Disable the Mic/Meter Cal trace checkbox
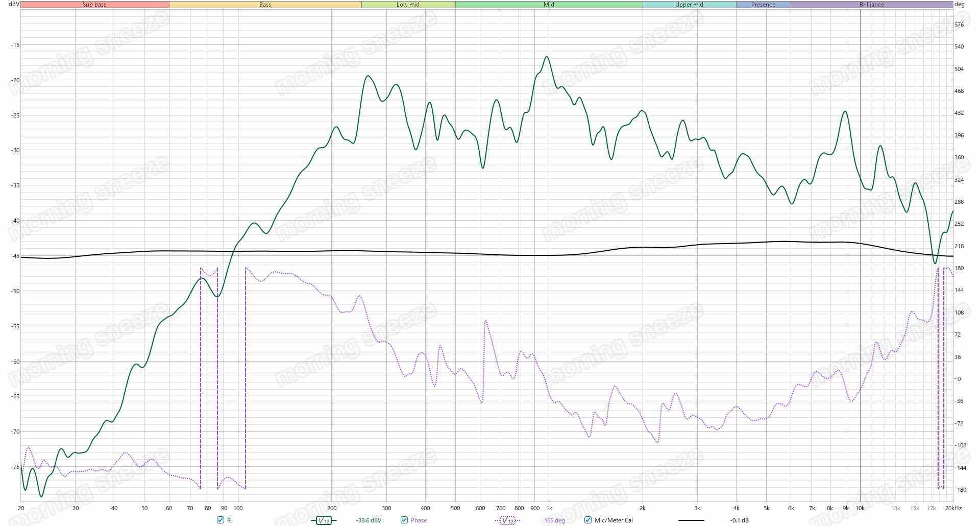The image size is (980, 526). 588,520
